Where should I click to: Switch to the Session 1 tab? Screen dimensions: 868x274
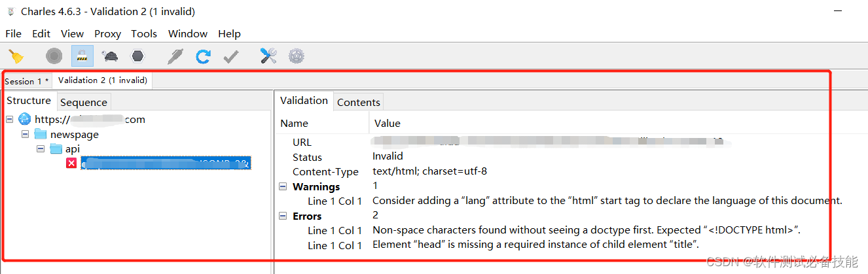tap(27, 81)
